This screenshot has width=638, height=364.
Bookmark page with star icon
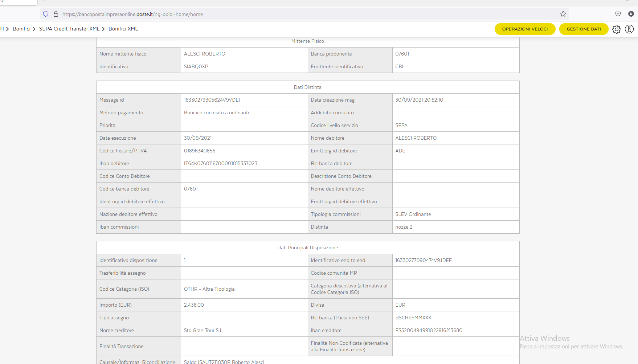pyautogui.click(x=563, y=14)
